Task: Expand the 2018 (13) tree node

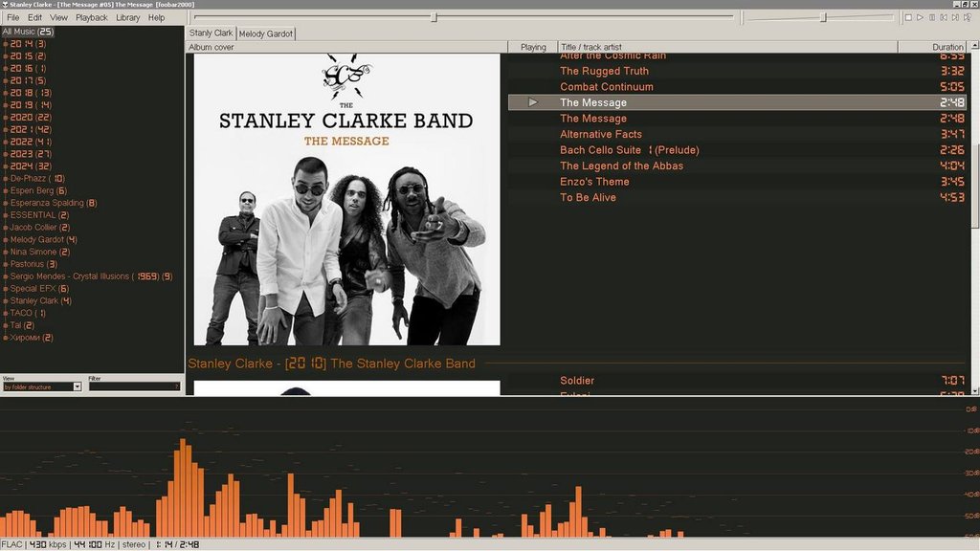Action: [x=6, y=93]
